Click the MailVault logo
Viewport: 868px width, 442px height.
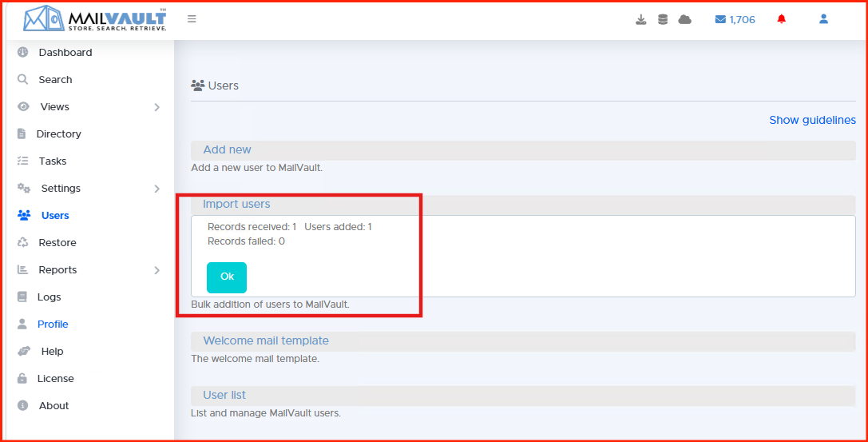click(95, 18)
